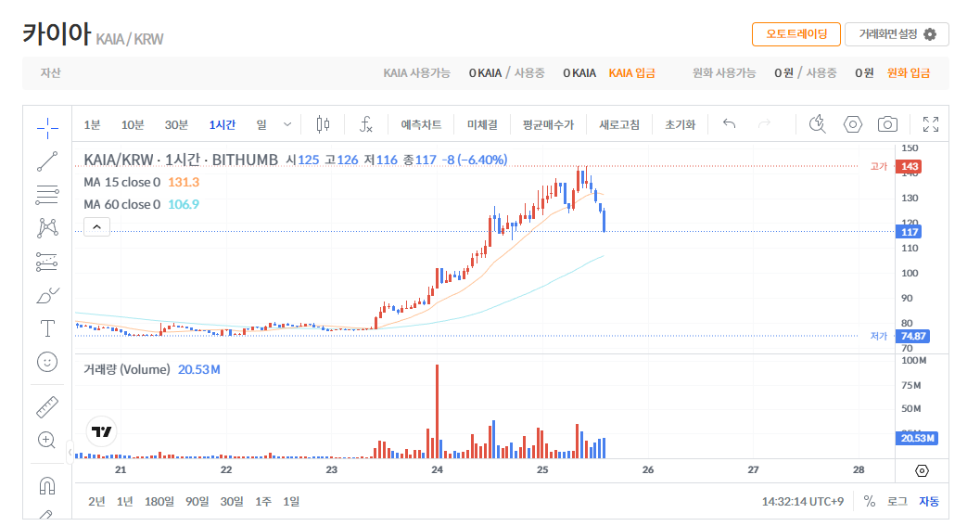Select the text annotation tool

click(x=47, y=328)
